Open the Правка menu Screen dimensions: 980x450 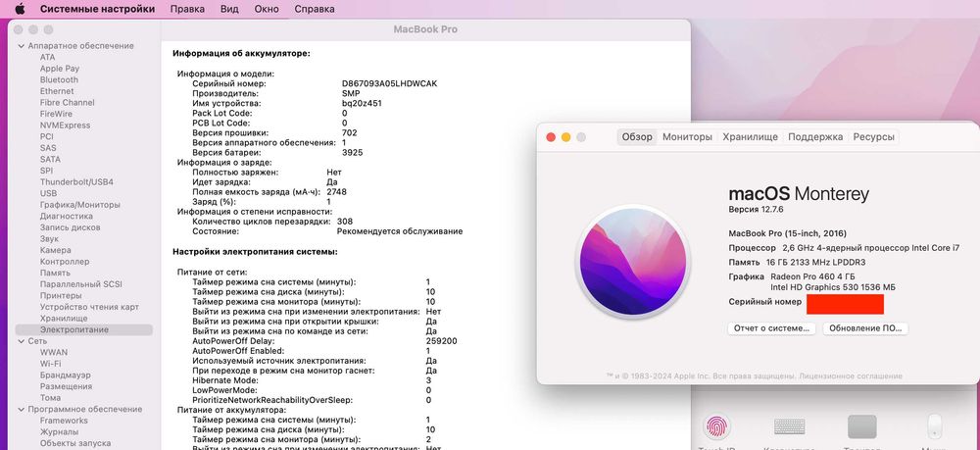tap(187, 9)
